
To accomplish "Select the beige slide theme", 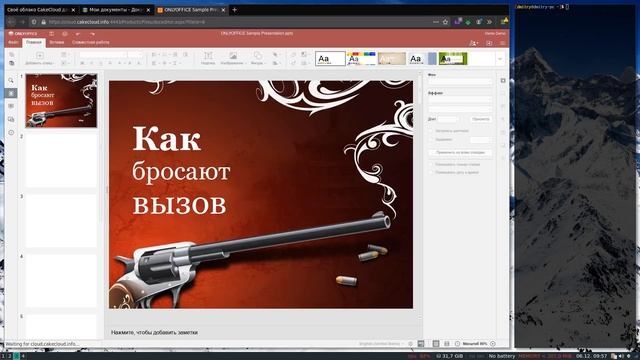I will coord(392,59).
